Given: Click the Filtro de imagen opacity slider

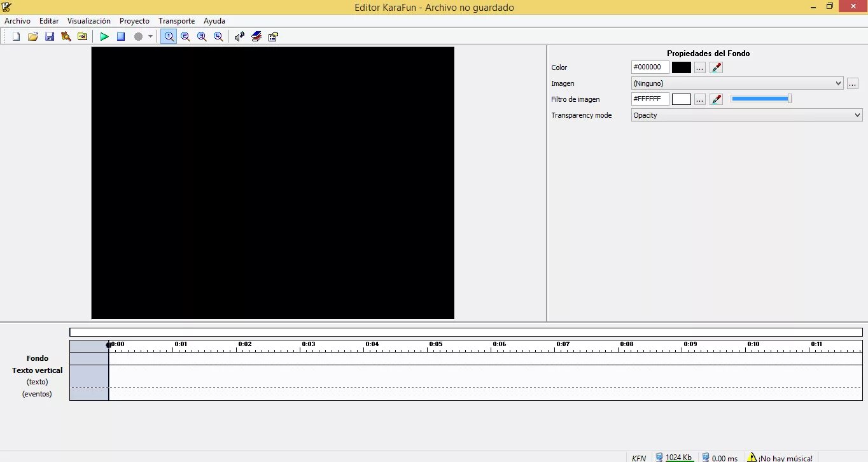Looking at the screenshot, I should pyautogui.click(x=761, y=99).
